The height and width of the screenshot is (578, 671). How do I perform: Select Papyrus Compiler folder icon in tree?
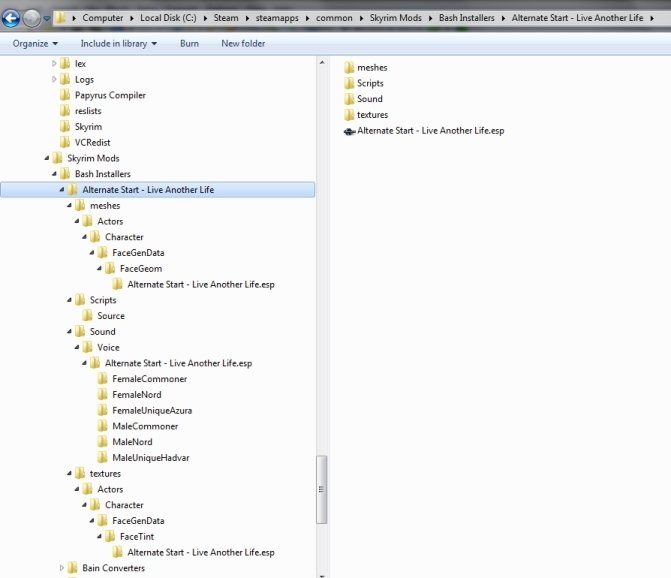pyautogui.click(x=65, y=95)
